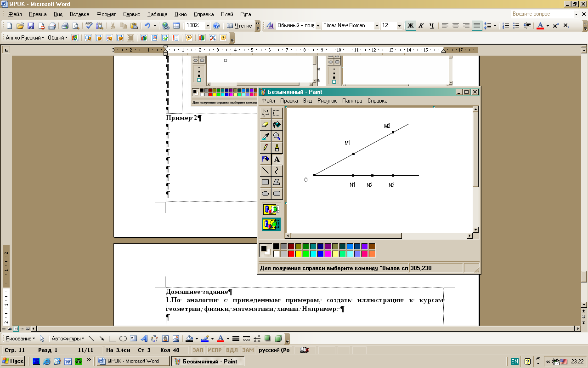
Task: Pick the red color in Paint palette
Action: click(291, 253)
